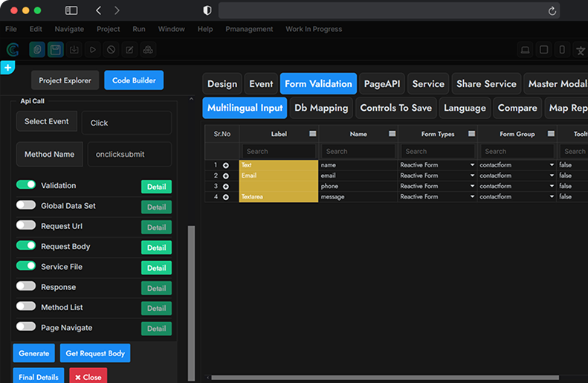Click the plus icon in row 3
Viewport: 588px width, 383px height.
(x=226, y=187)
